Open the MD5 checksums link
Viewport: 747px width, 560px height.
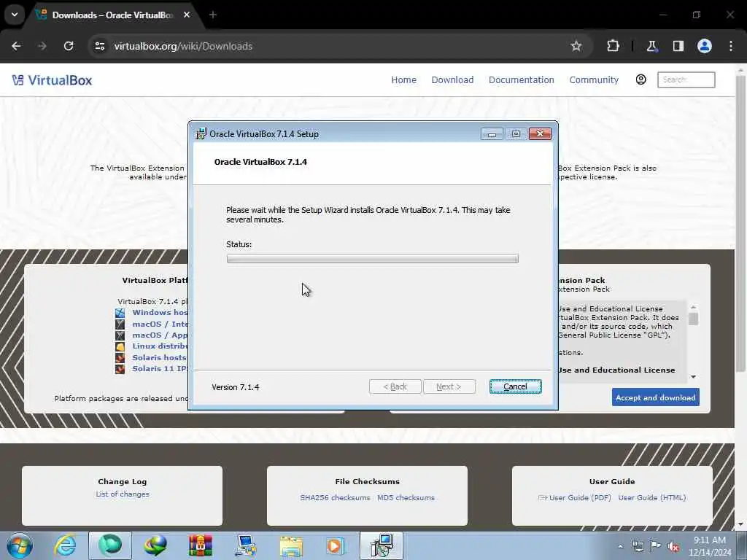pyautogui.click(x=406, y=497)
